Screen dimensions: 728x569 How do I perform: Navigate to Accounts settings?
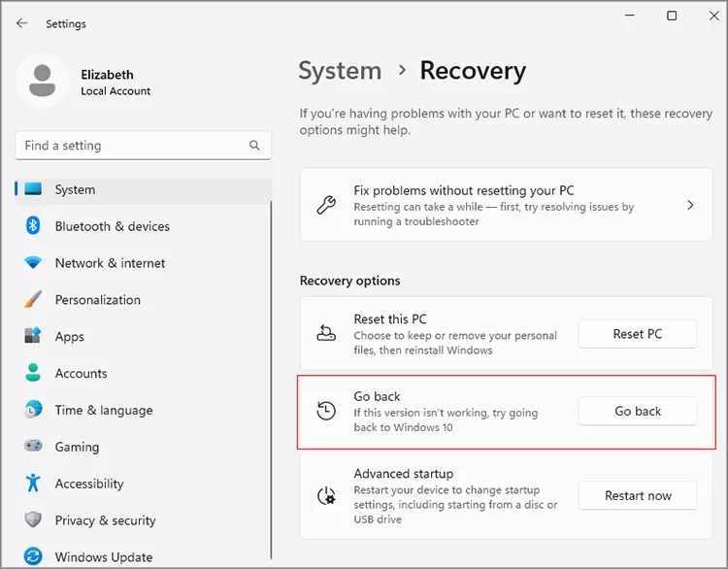143,373
